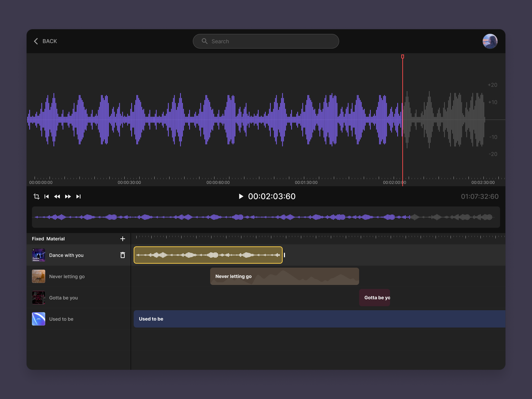Open the user profile avatar menu
The height and width of the screenshot is (399, 532).
[x=490, y=41]
